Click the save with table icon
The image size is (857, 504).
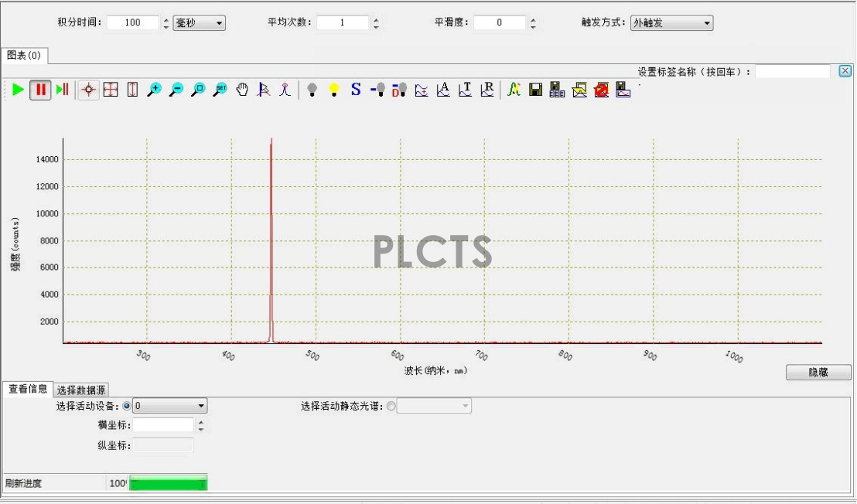click(557, 90)
